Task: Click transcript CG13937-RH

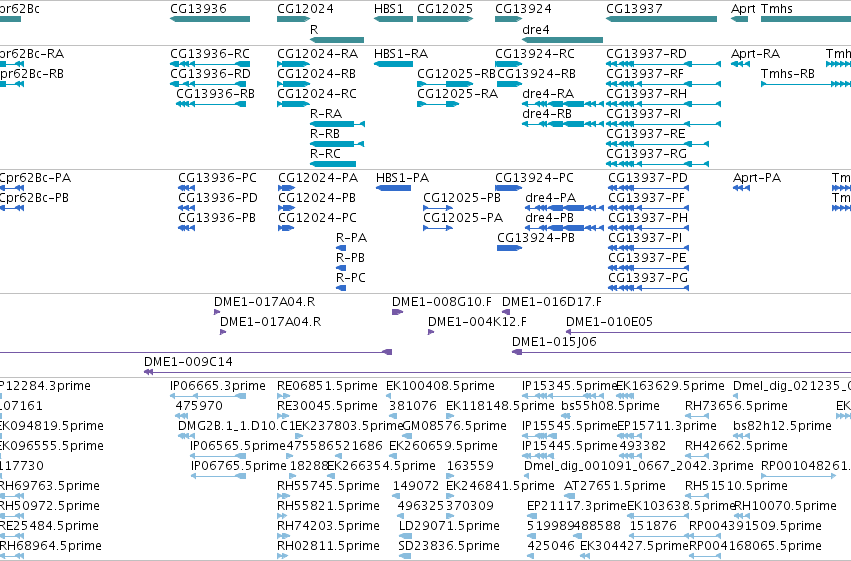Action: 646,94
